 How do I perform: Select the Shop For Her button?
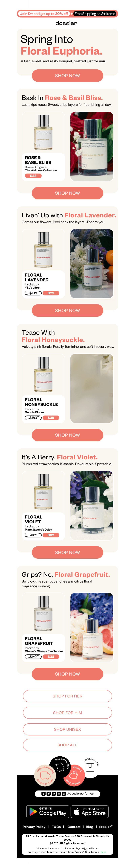(67, 696)
